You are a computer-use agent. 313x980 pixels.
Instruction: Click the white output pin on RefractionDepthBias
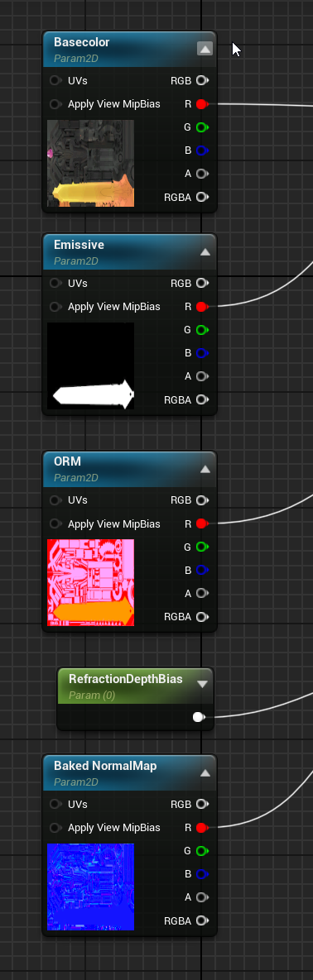(x=199, y=717)
